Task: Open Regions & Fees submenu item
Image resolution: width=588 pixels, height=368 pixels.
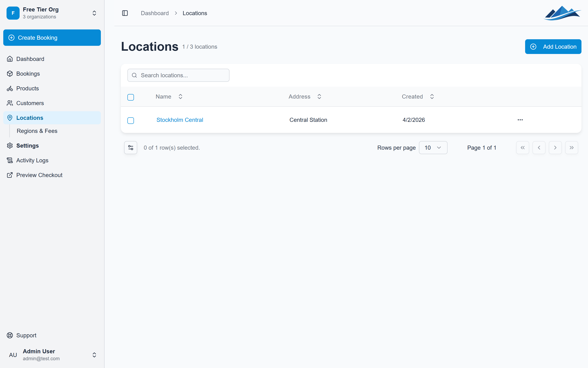Action: tap(37, 131)
